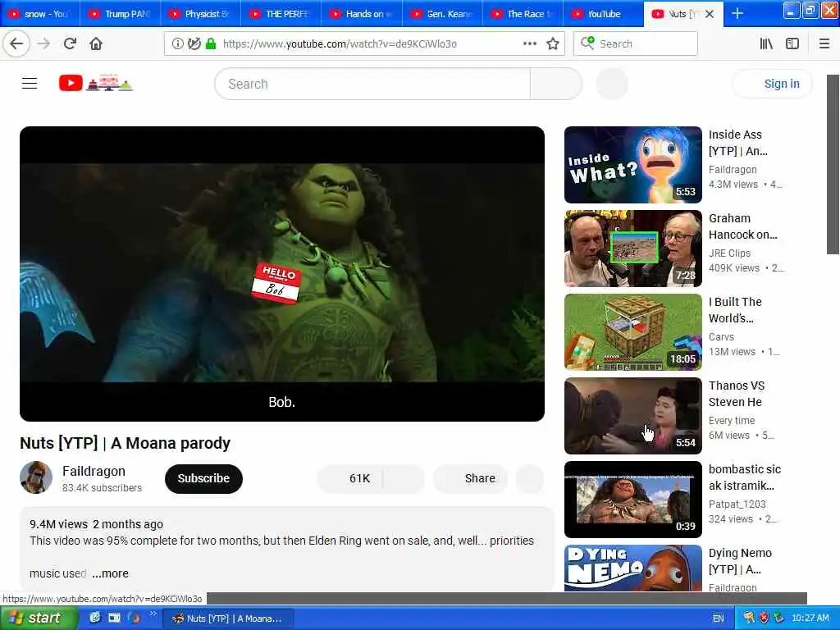Click the green secure-connection padlock
The width and height of the screenshot is (840, 630).
(x=211, y=44)
